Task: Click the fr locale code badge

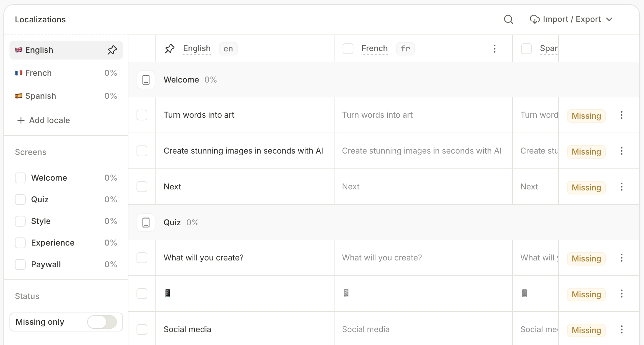Action: point(405,49)
